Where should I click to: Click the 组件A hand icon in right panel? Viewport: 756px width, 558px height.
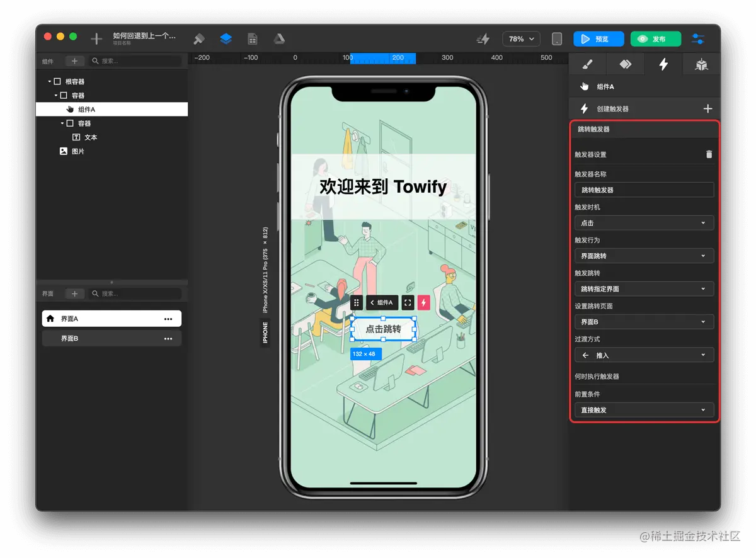[585, 87]
